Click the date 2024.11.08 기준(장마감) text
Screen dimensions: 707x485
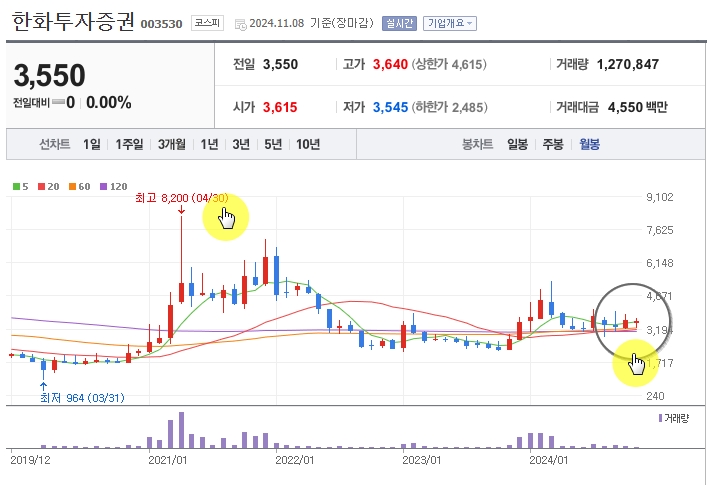click(312, 23)
